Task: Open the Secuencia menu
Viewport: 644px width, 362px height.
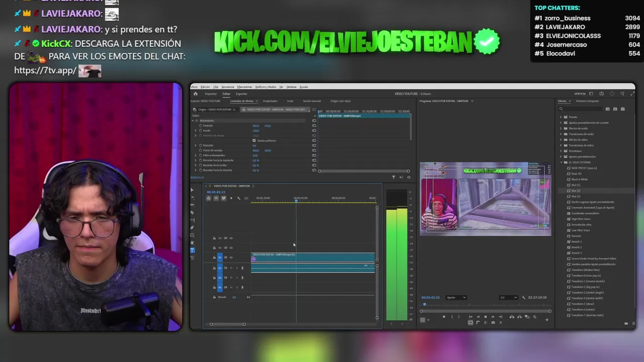Action: [227, 87]
